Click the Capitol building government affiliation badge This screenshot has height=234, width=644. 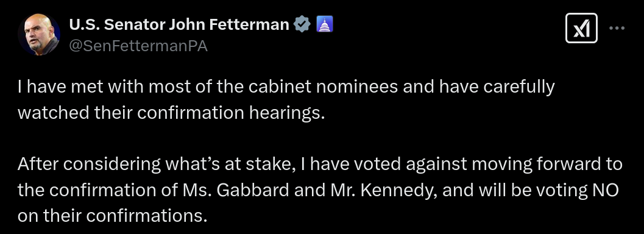coord(325,25)
